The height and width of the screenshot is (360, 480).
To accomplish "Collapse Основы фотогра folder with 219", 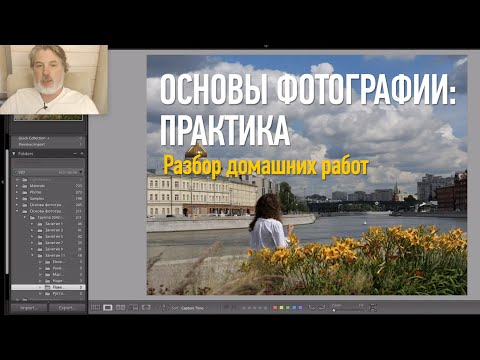I will [x=17, y=211].
